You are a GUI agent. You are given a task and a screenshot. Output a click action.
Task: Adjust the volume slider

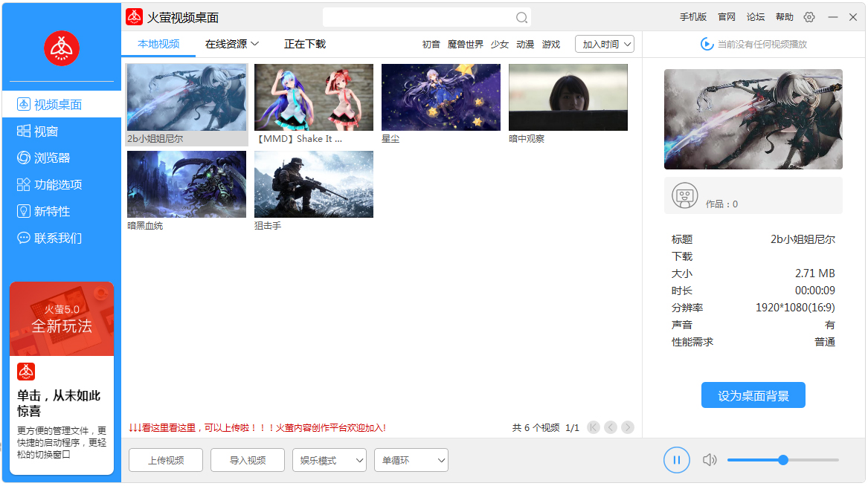click(782, 460)
